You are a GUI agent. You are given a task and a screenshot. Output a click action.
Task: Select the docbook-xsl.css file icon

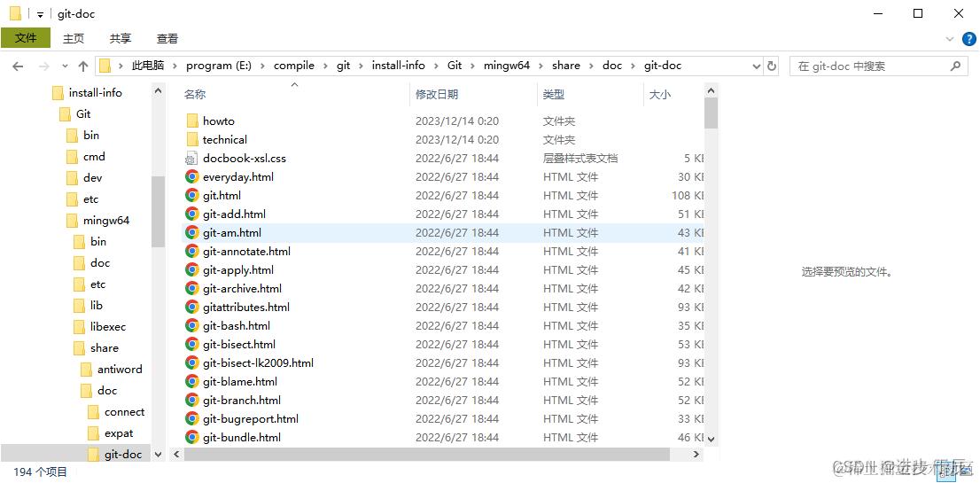pyautogui.click(x=192, y=158)
